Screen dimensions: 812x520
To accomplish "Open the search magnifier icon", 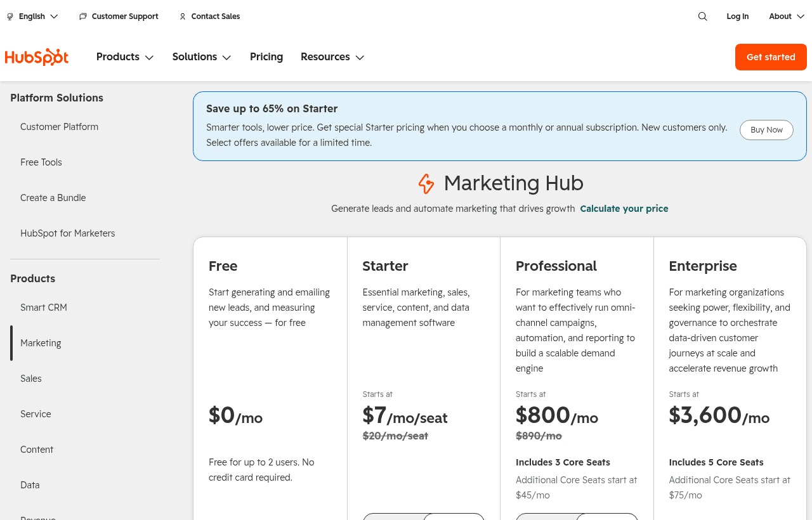I will click(x=702, y=16).
